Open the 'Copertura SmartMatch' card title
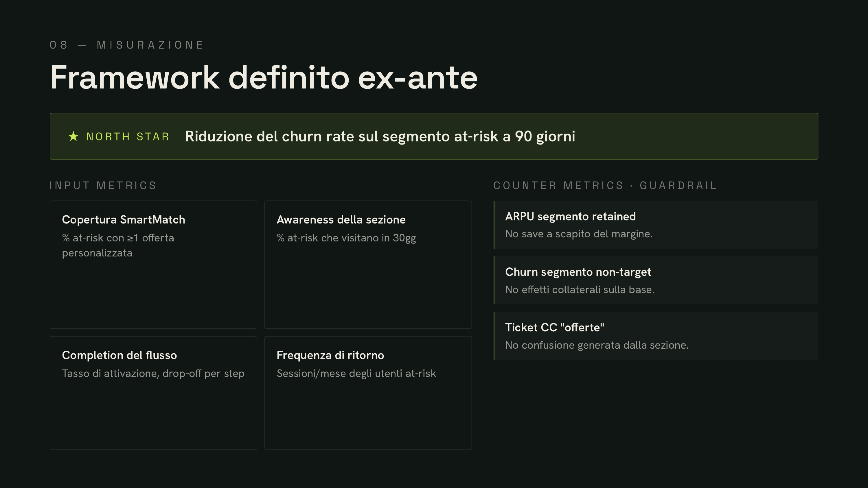Viewport: 868px width, 488px height. [124, 220]
